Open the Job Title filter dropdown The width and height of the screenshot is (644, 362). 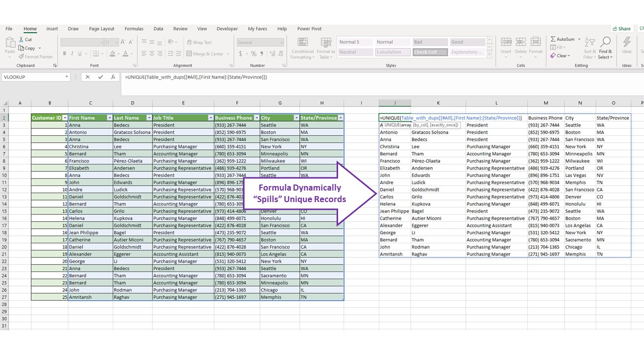tap(211, 118)
